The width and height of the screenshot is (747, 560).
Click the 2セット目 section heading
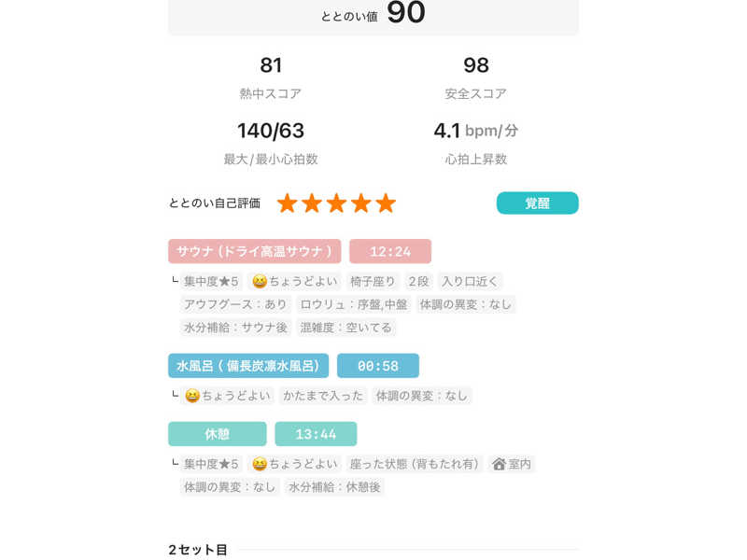198,550
